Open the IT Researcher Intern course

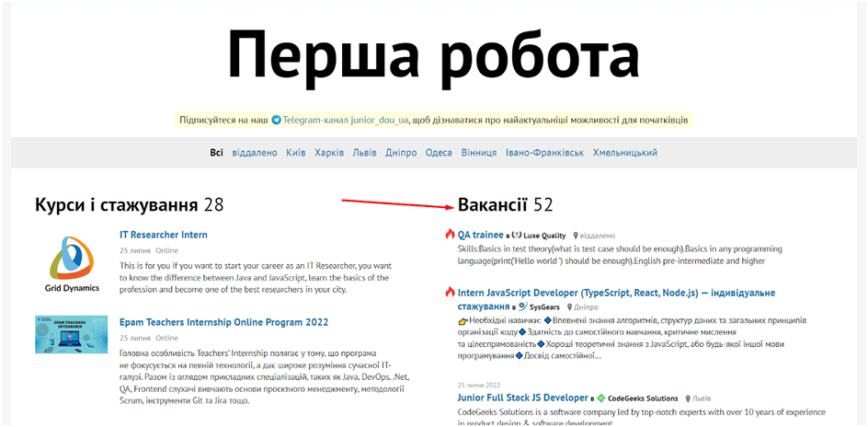click(164, 235)
